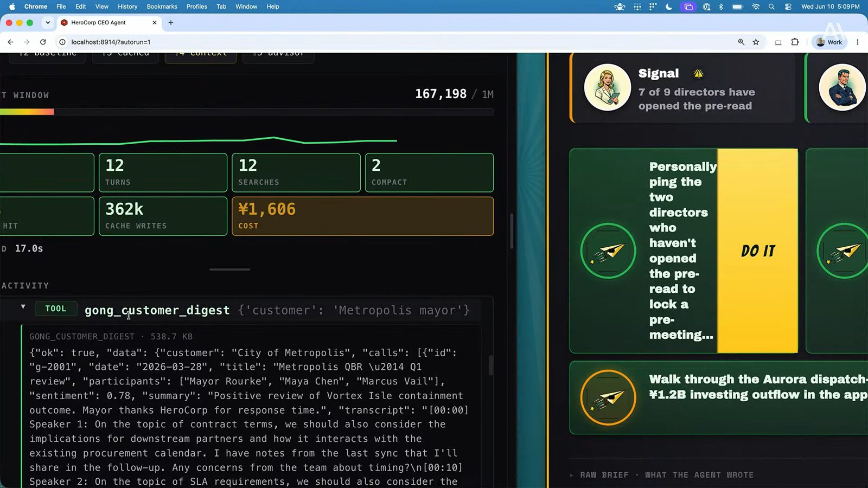Click the ¥1,606 Cost card
Image resolution: width=868 pixels, height=488 pixels.
coord(362,216)
